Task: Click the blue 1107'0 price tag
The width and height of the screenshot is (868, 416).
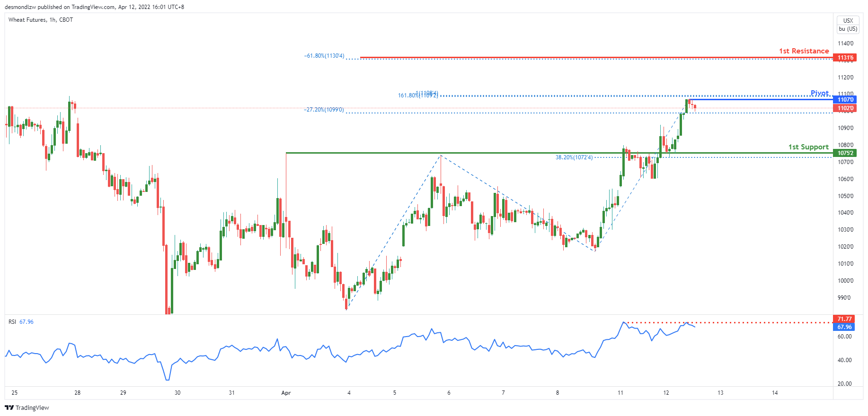Action: (845, 100)
